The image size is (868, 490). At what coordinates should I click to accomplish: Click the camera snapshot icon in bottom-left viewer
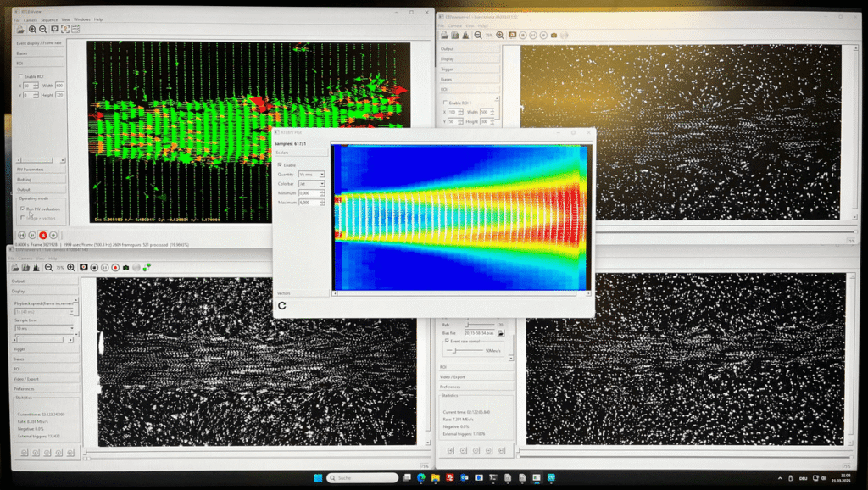click(125, 267)
